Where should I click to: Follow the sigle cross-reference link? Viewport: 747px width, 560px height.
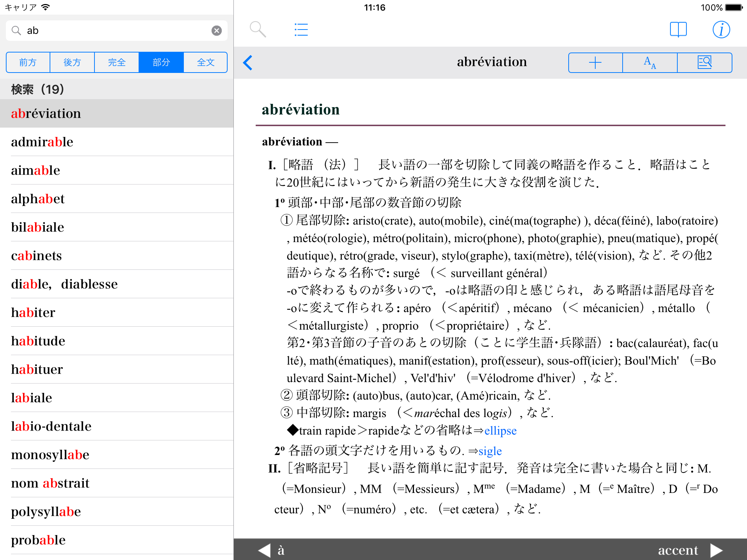(x=490, y=451)
